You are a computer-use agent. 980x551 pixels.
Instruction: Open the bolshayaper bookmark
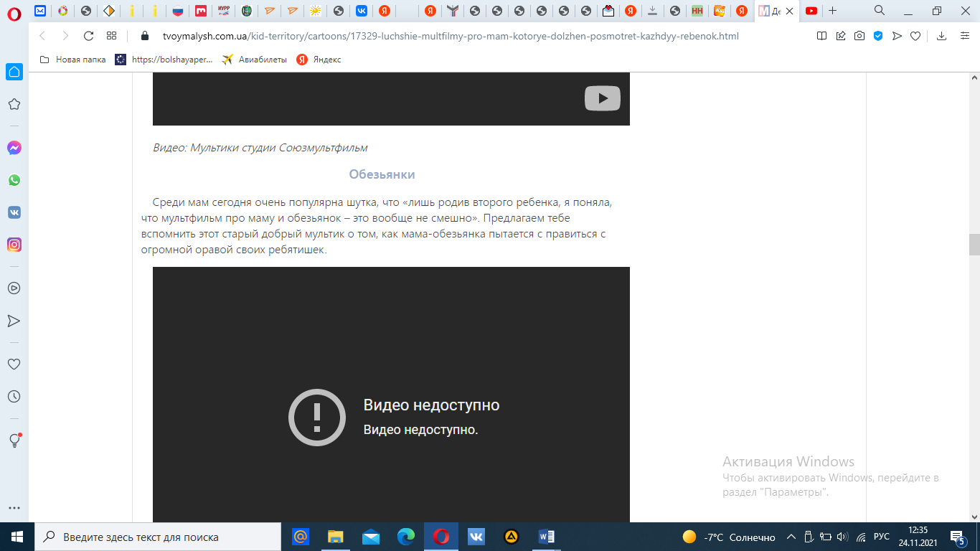pyautogui.click(x=164, y=60)
